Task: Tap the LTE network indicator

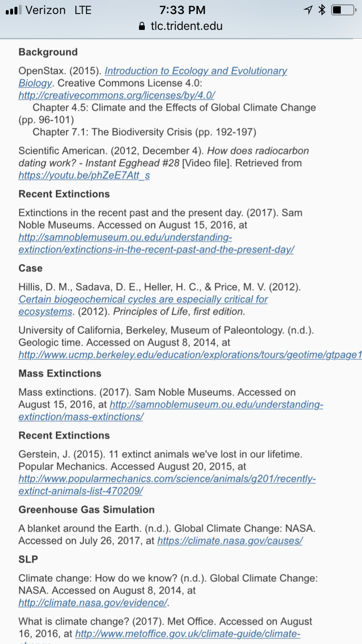Action: [83, 10]
